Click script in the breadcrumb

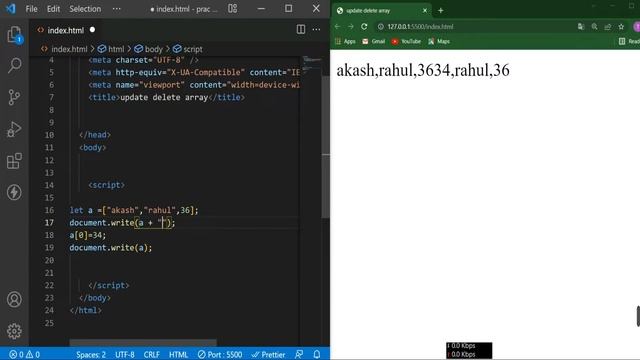click(188, 49)
